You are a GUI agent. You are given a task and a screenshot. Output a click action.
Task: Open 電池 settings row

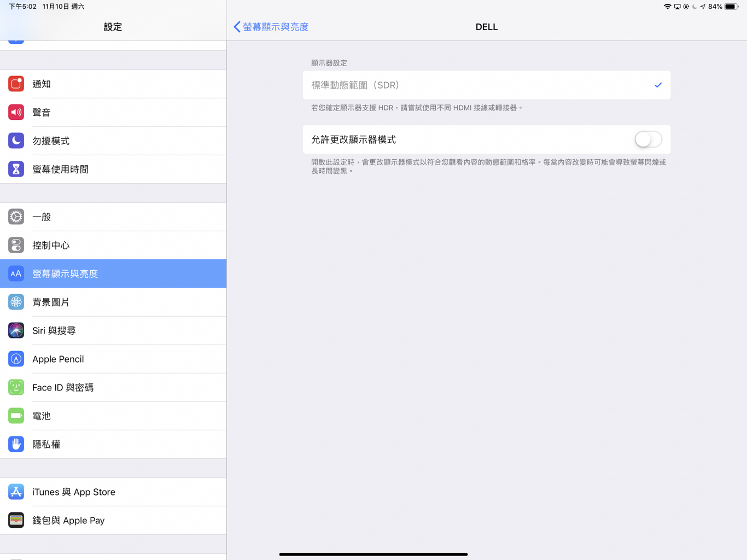(113, 416)
